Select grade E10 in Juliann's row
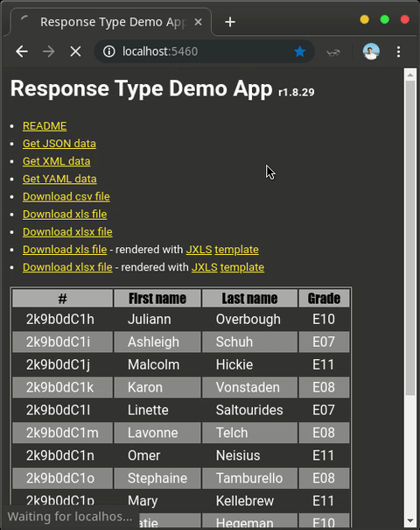The image size is (420, 530). (x=324, y=320)
